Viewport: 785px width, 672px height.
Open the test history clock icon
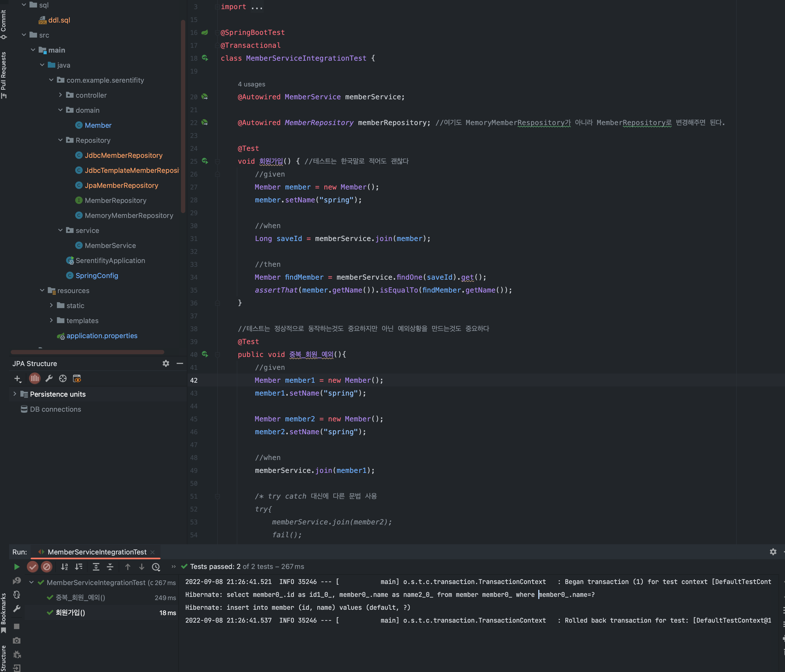(x=156, y=567)
